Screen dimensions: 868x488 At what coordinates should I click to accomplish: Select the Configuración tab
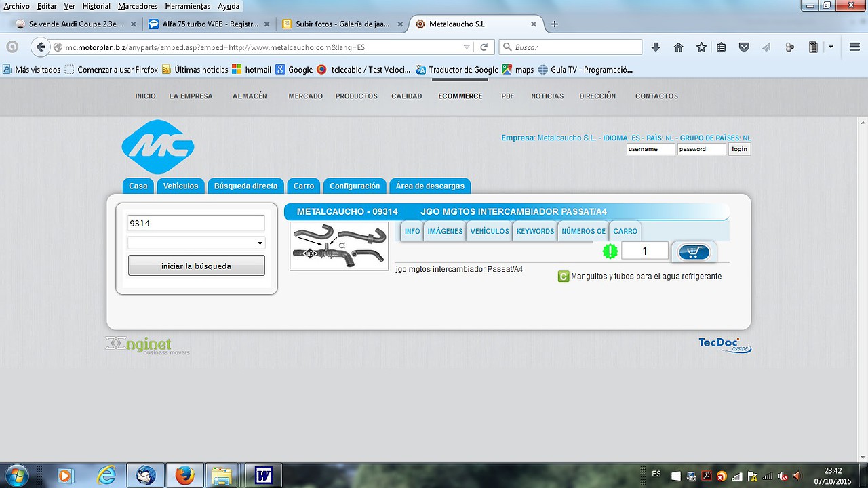(x=355, y=186)
